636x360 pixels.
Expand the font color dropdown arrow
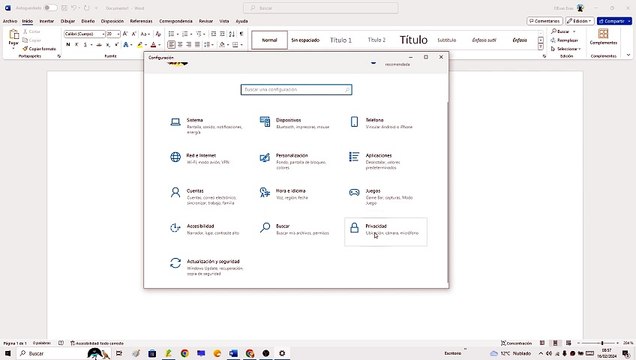pyautogui.click(x=159, y=45)
